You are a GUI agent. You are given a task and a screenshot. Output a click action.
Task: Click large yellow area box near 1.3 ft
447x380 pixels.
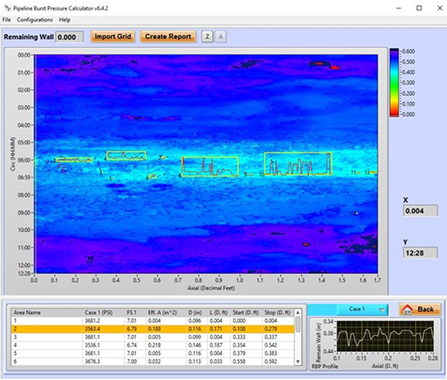[298, 163]
